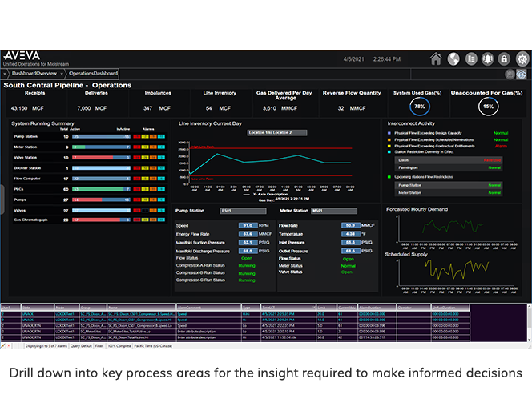532x399 pixels.
Task: Click 'Displaying 1 to 5 of 7 alarms' status
Action: point(46,346)
